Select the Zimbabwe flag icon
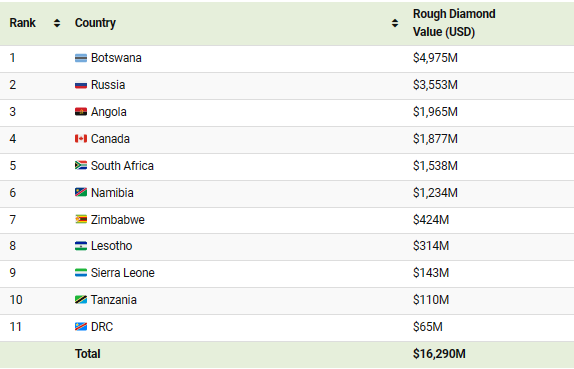The height and width of the screenshot is (369, 574). point(81,220)
